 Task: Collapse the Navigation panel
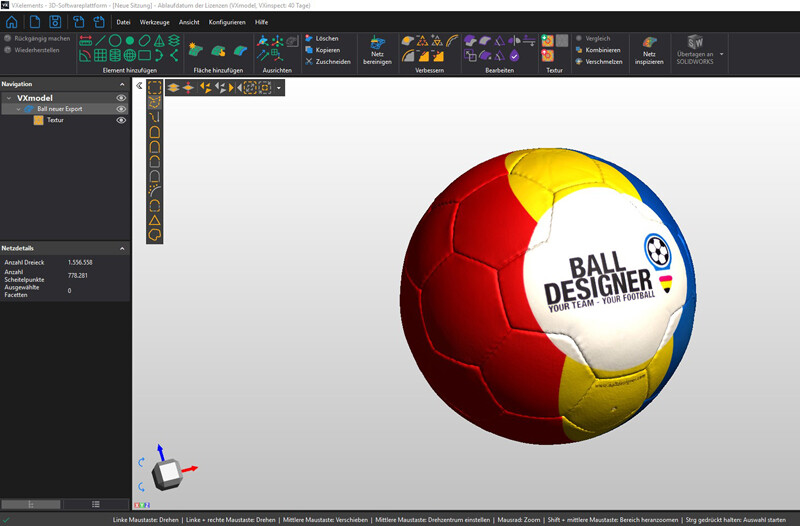pos(121,84)
